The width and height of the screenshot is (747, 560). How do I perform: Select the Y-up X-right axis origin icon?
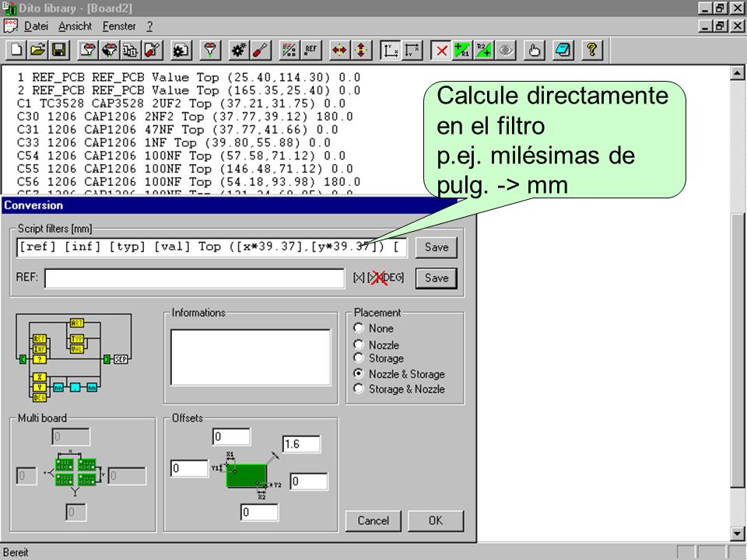(x=390, y=50)
